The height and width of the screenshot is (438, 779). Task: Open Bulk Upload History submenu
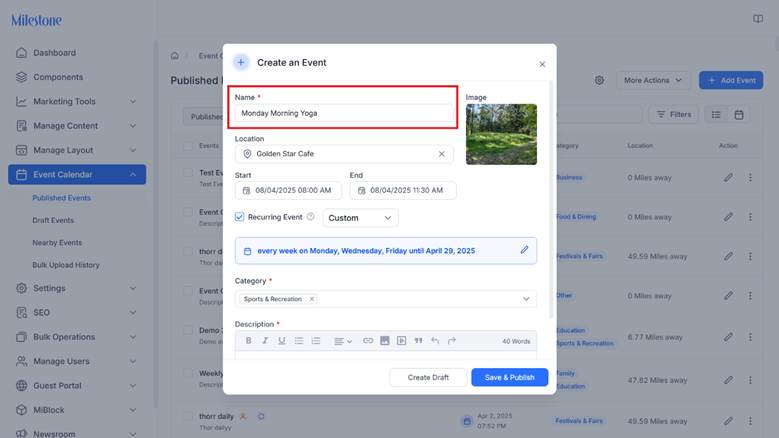coord(66,265)
